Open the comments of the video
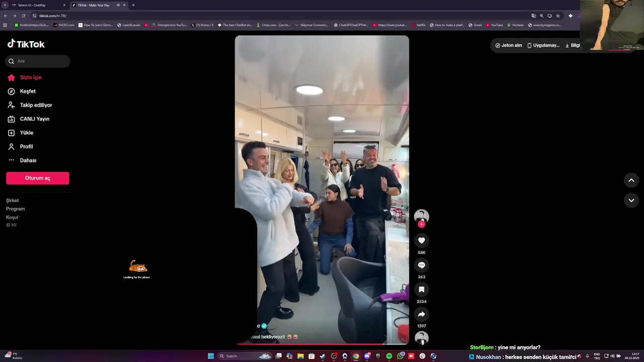644x362 pixels. pos(422,265)
